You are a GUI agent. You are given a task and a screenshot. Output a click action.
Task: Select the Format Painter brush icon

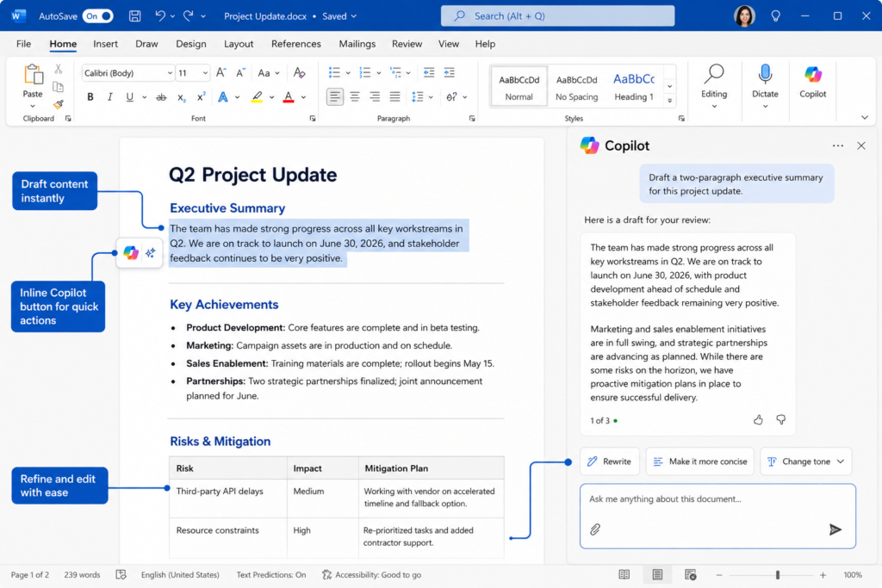coord(58,104)
